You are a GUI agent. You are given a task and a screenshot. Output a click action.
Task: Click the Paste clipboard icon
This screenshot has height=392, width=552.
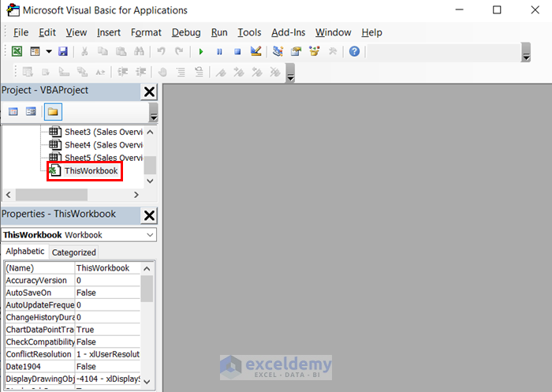(x=121, y=51)
